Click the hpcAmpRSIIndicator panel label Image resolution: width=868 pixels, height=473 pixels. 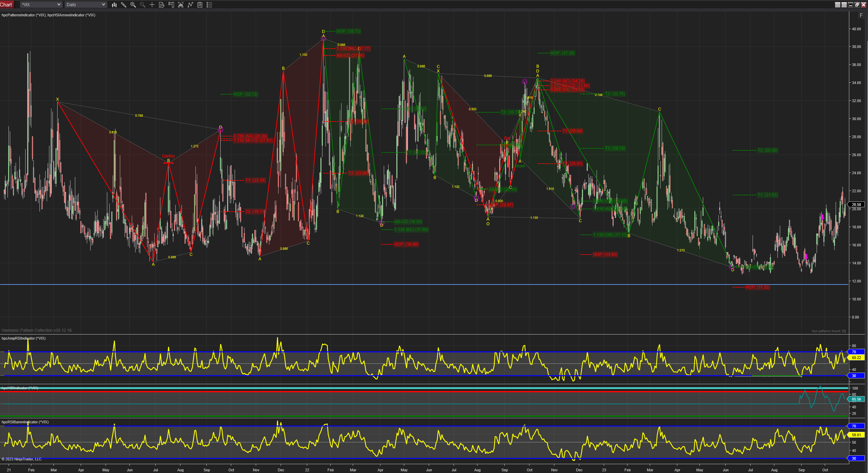(x=23, y=338)
